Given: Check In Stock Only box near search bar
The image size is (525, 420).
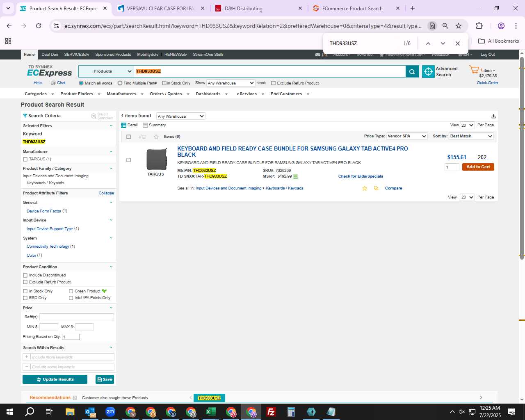Looking at the screenshot, I should (164, 83).
